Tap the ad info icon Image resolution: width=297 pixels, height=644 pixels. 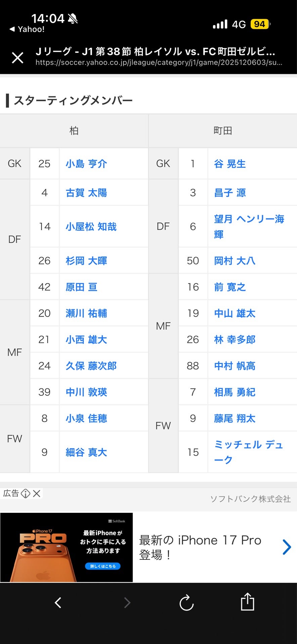click(x=26, y=493)
